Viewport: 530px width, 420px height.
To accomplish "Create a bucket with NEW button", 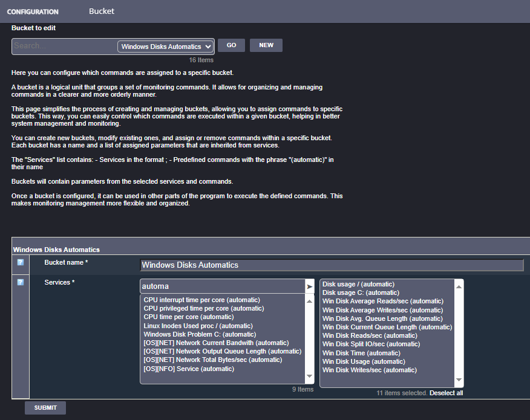I will 266,45.
